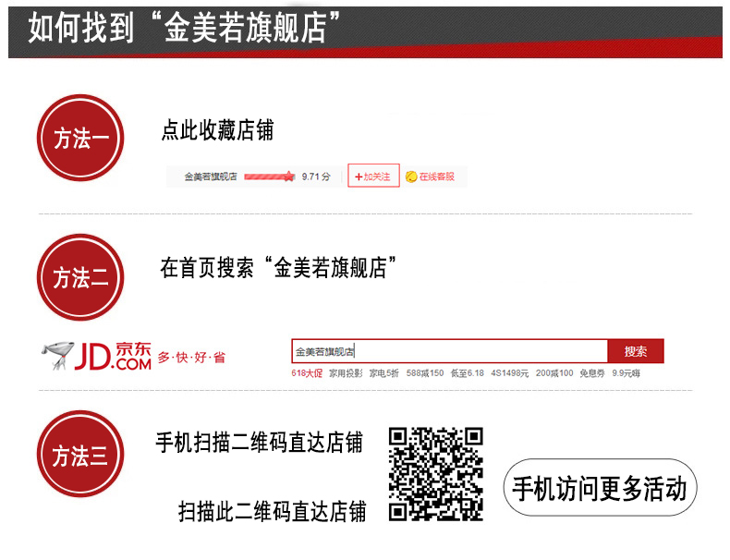The width and height of the screenshot is (730, 560).
Task: Click the 多·快·好·省 slogan
Action: [x=191, y=358]
